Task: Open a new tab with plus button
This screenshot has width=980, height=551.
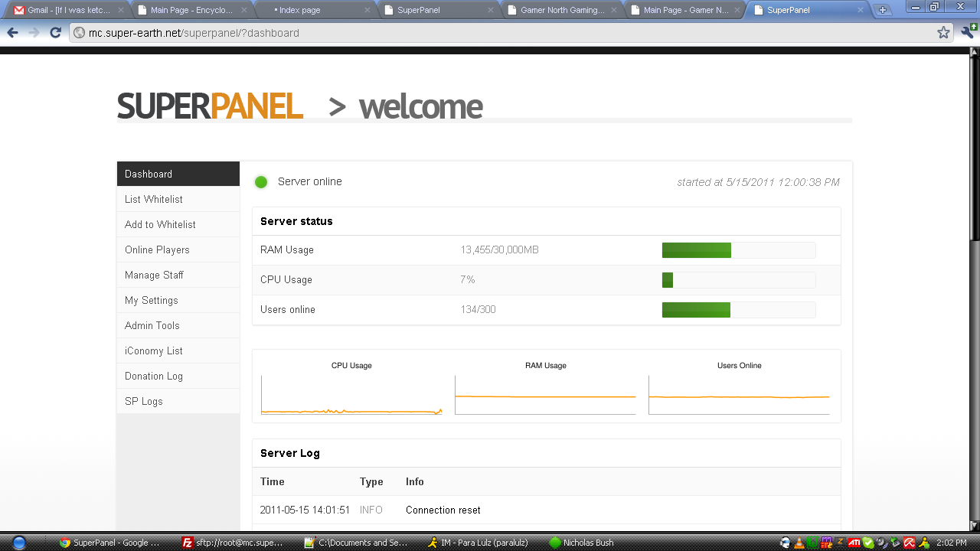Action: (x=882, y=10)
